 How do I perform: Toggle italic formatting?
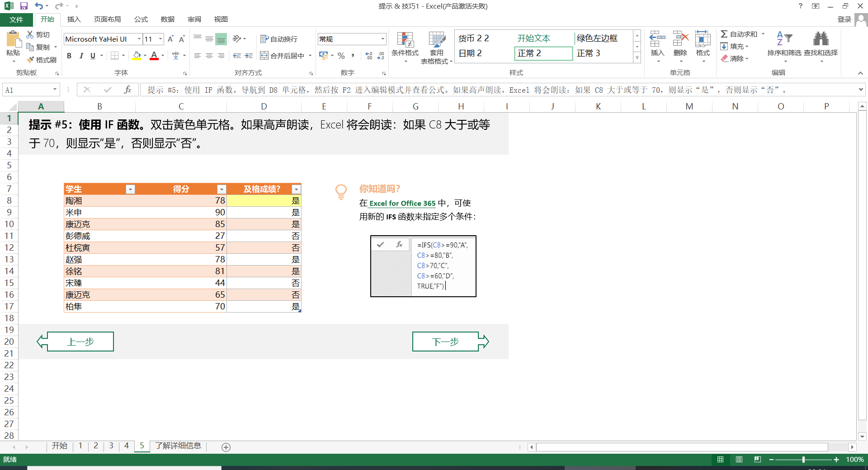tap(81, 56)
